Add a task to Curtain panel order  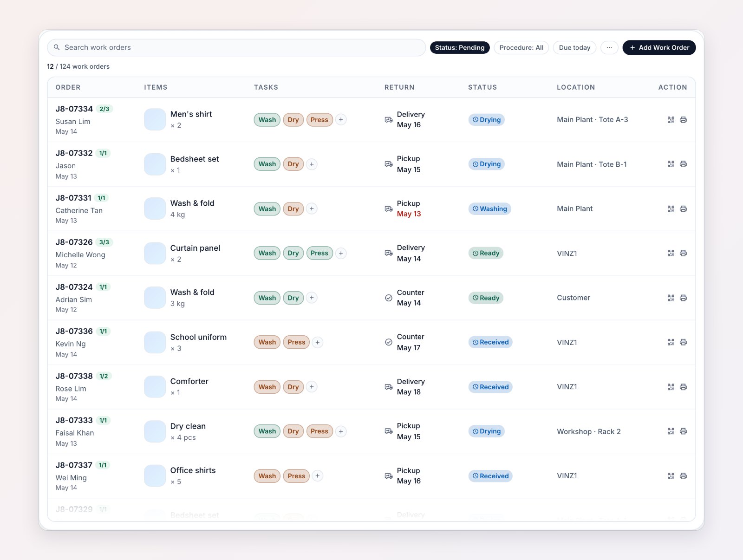(341, 253)
